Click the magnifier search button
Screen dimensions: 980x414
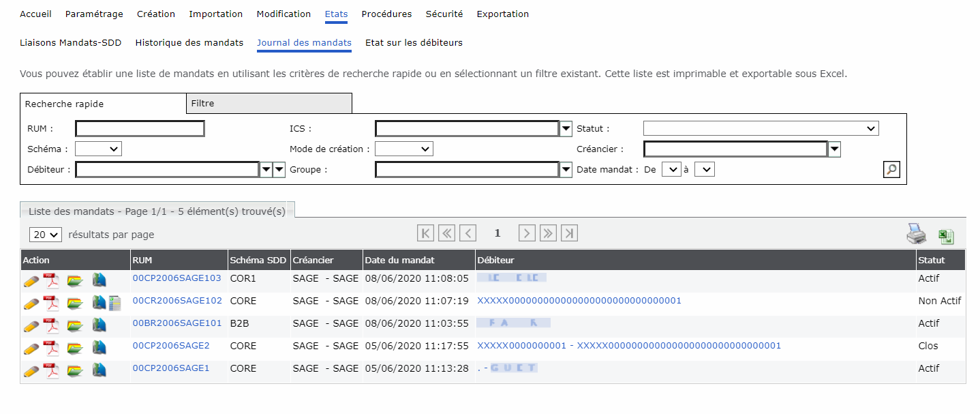pos(891,170)
